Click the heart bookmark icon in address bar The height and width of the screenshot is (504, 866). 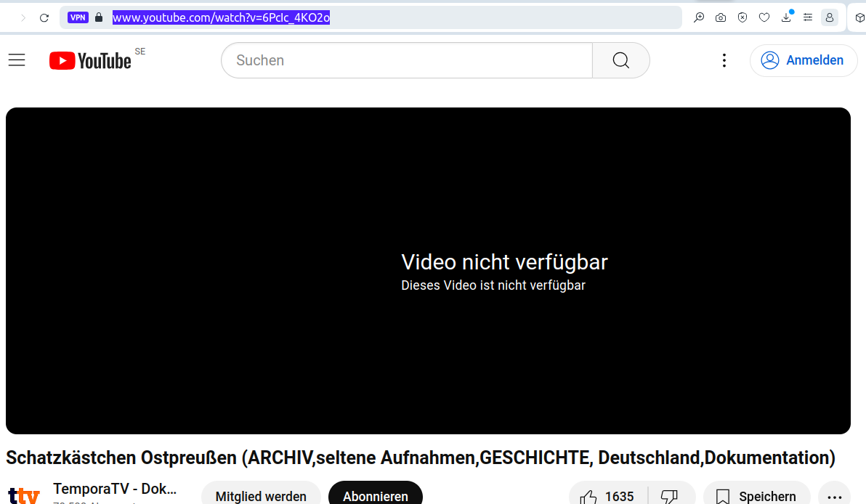point(764,17)
